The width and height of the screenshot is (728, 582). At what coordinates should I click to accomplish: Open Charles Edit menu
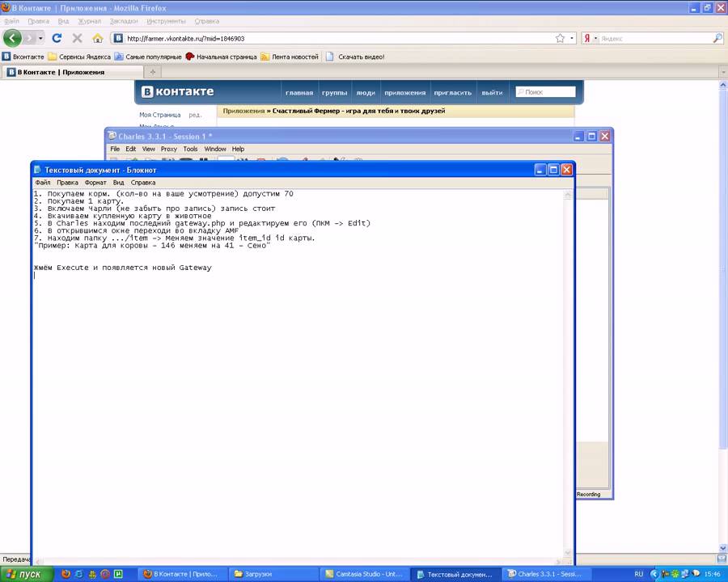tap(130, 149)
